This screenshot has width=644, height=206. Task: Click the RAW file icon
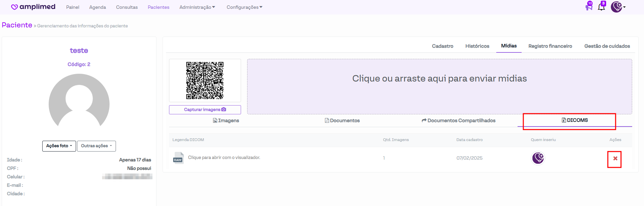click(x=178, y=158)
